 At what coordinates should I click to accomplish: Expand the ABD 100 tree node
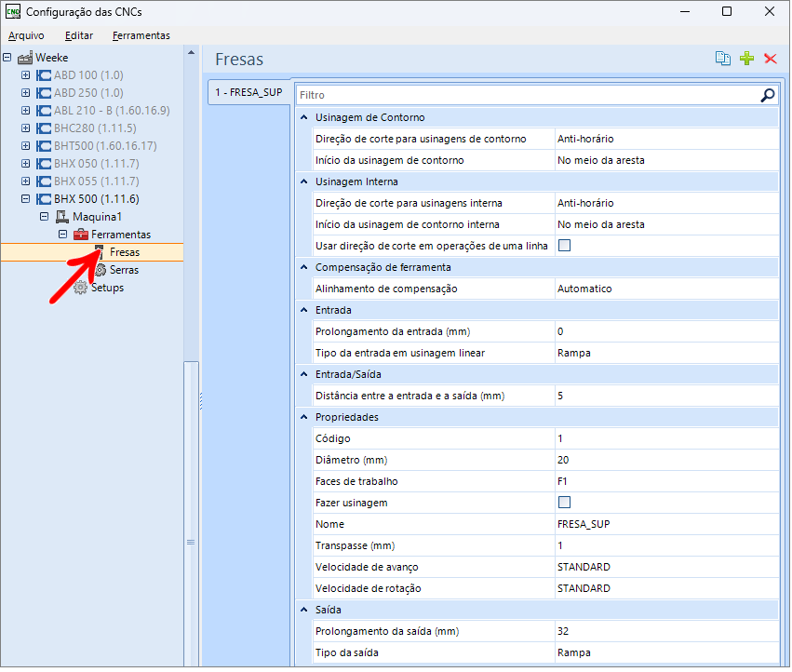26,75
